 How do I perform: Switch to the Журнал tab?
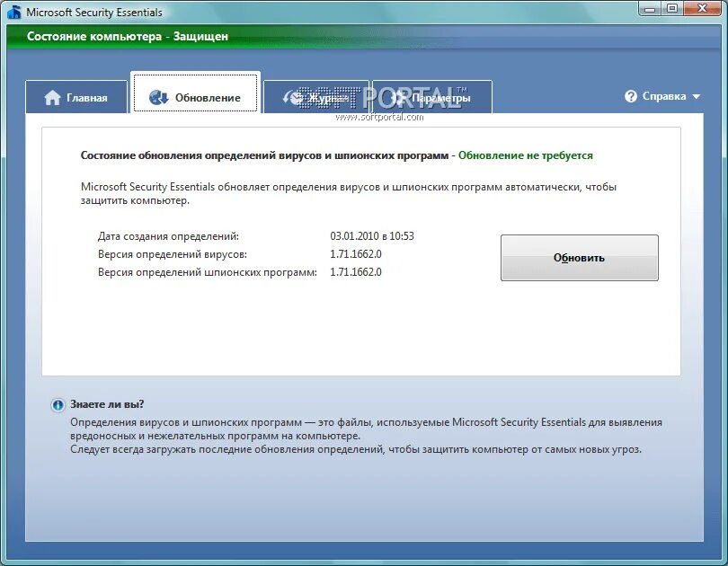click(x=316, y=97)
